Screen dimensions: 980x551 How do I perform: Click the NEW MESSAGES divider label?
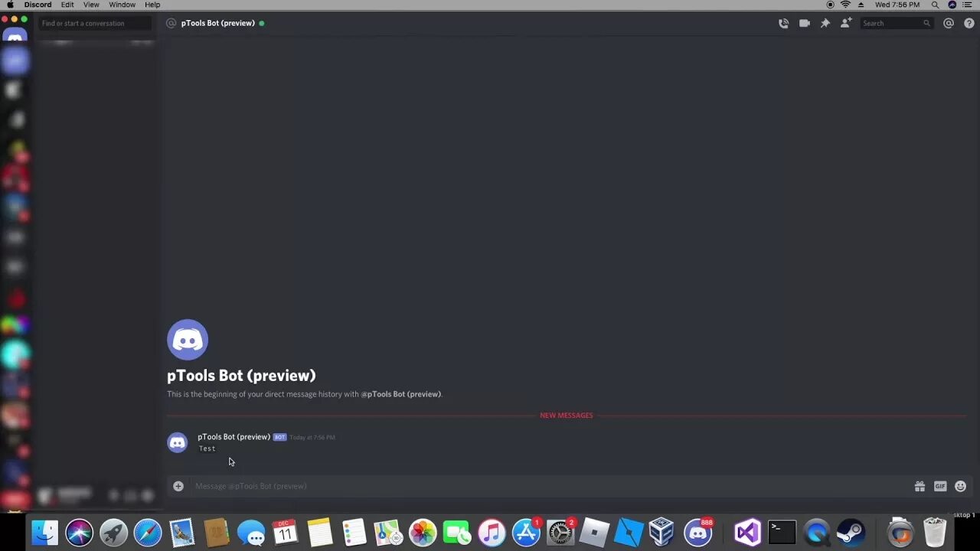tap(567, 416)
